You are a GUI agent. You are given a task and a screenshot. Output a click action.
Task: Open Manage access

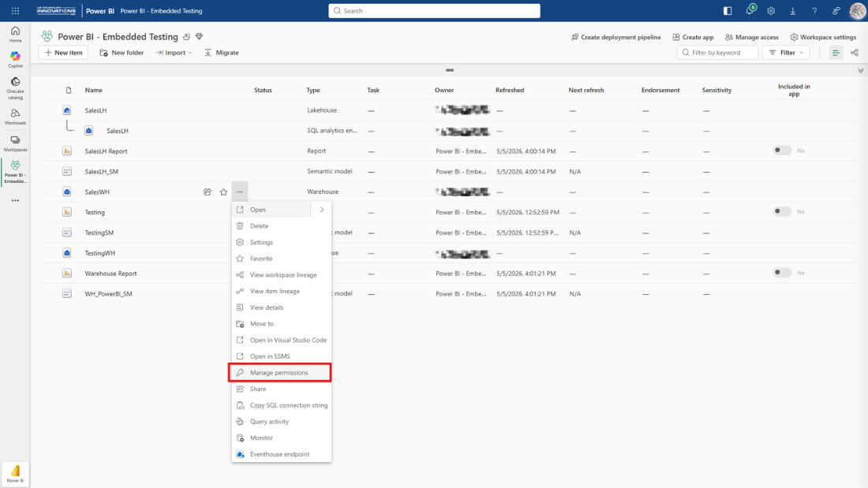pos(752,37)
